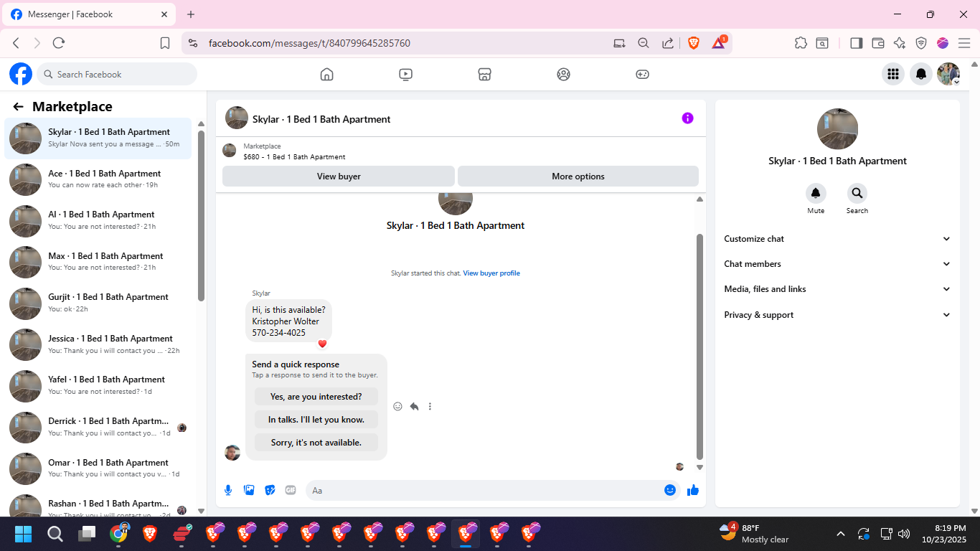This screenshot has height=551, width=980.
Task: Open the Gaming controller icon
Action: tap(643, 74)
